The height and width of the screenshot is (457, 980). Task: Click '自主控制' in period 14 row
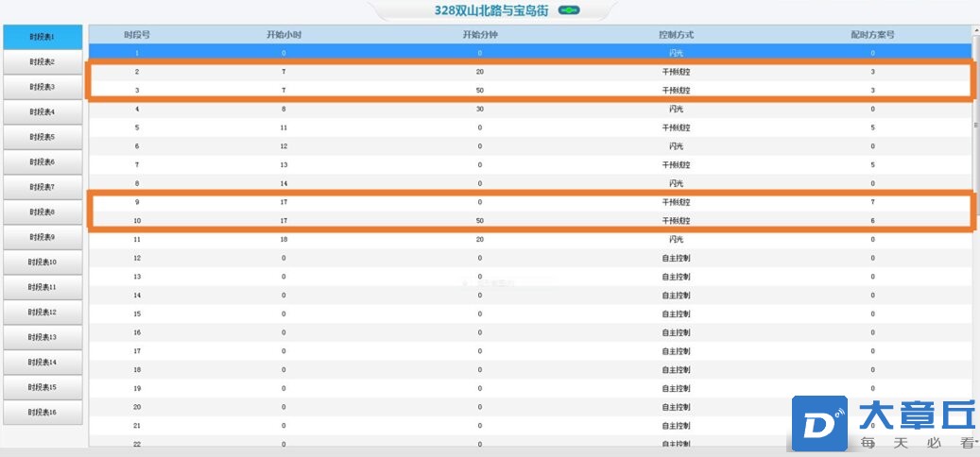click(677, 296)
